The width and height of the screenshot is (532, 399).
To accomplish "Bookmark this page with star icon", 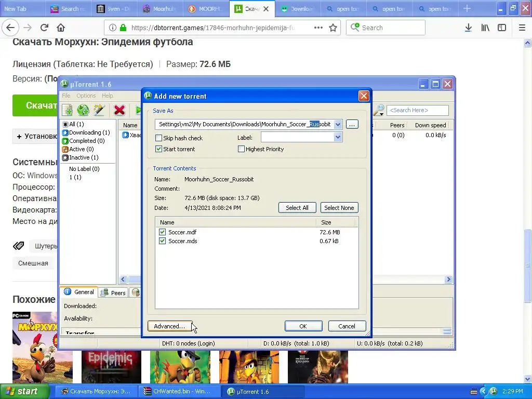I will tap(333, 28).
